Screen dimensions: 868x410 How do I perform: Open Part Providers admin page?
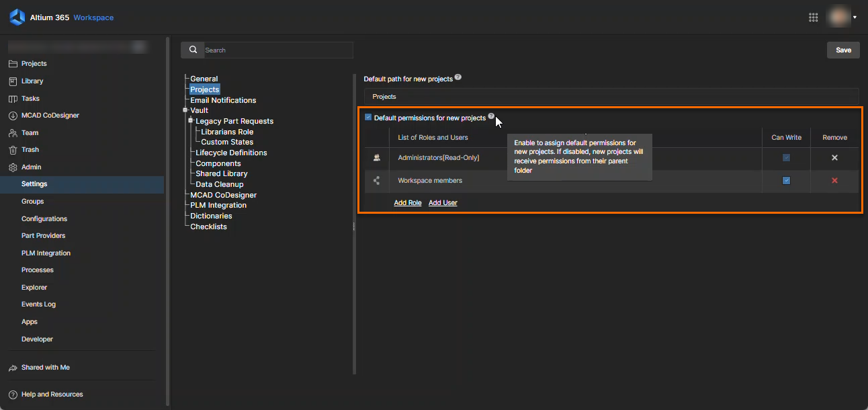tap(43, 236)
